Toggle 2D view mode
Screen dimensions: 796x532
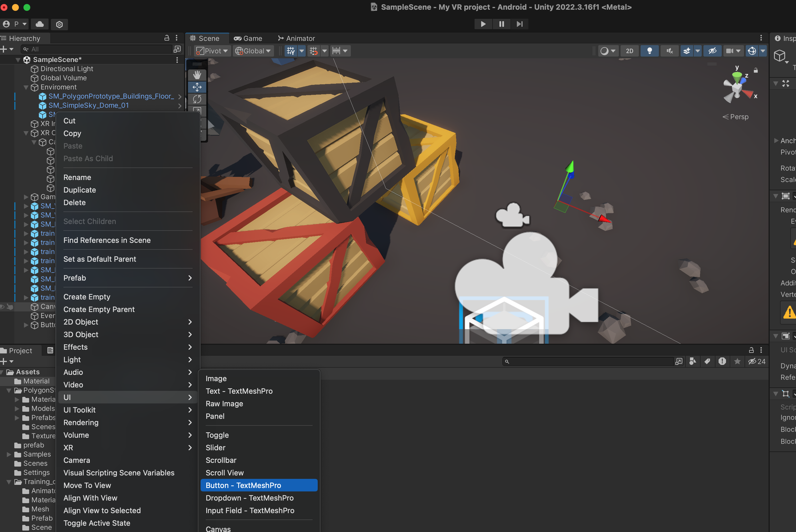click(629, 51)
